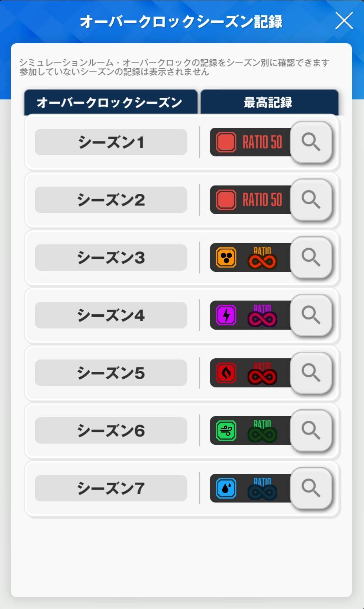Screen dimensions: 364x609
Task: Open Season 5 magnifier search button
Action: (x=311, y=372)
